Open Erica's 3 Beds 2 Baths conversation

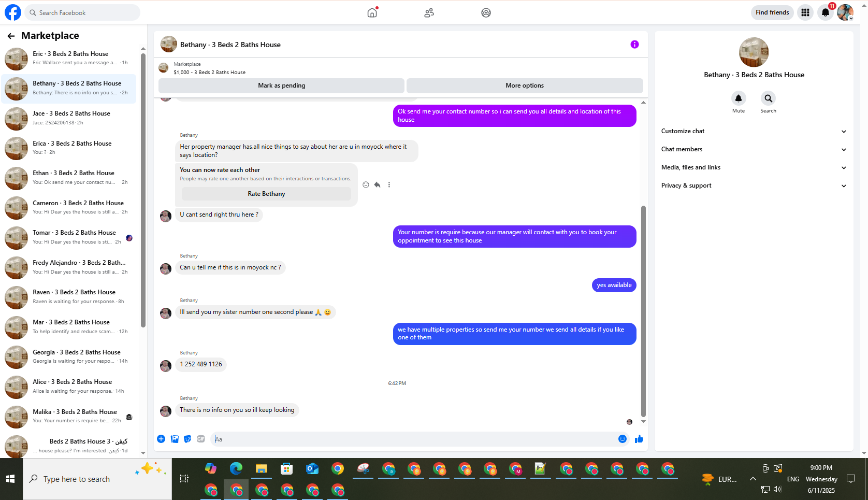tap(69, 148)
